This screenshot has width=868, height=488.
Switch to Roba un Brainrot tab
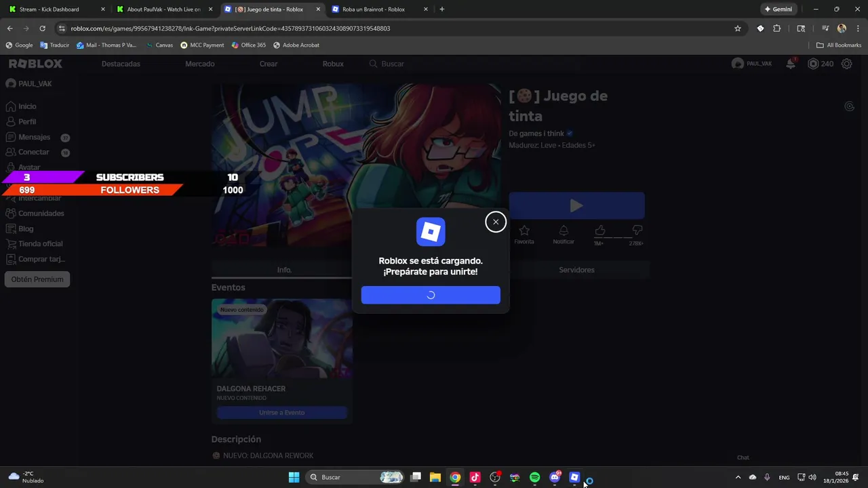[380, 9]
